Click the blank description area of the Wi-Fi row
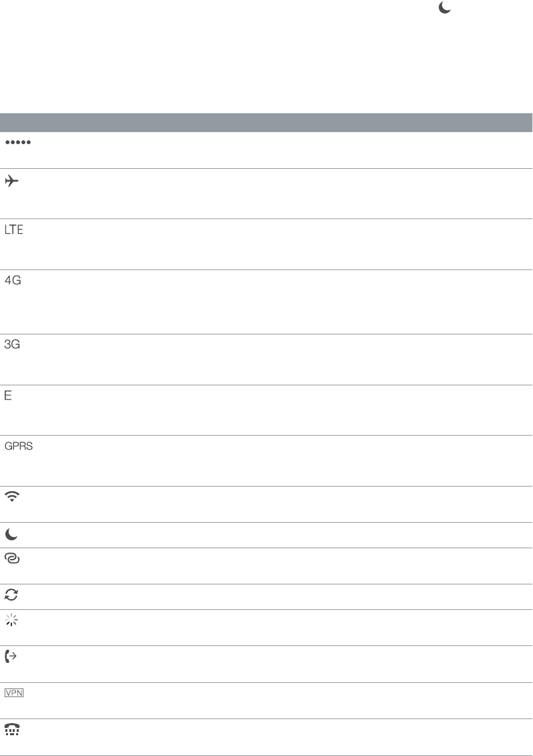This screenshot has height=756, width=533. (x=268, y=504)
